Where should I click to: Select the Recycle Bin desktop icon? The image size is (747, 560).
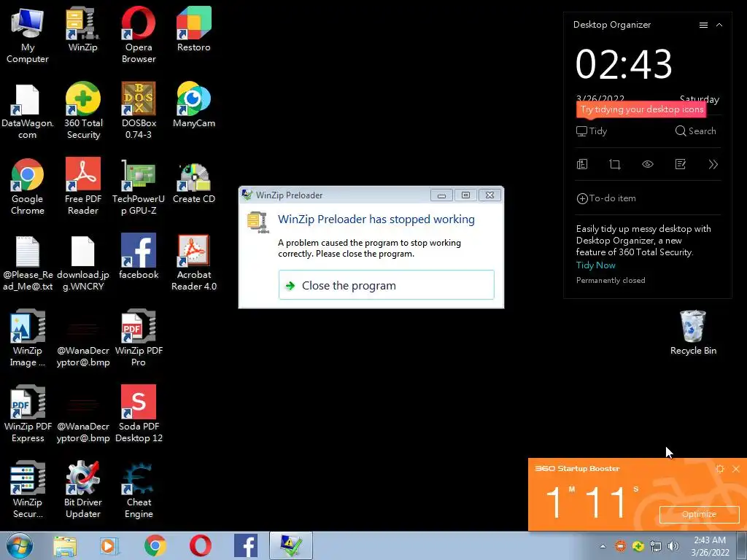(x=693, y=332)
